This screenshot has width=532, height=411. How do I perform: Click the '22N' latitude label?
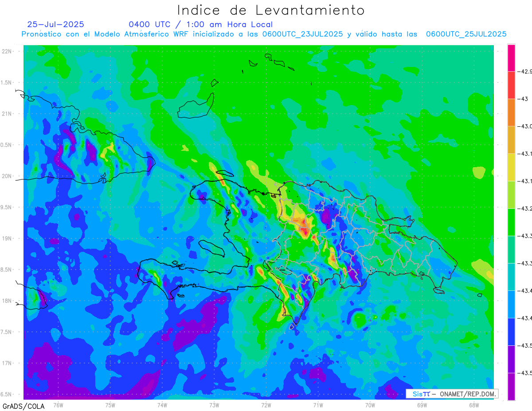click(7, 51)
